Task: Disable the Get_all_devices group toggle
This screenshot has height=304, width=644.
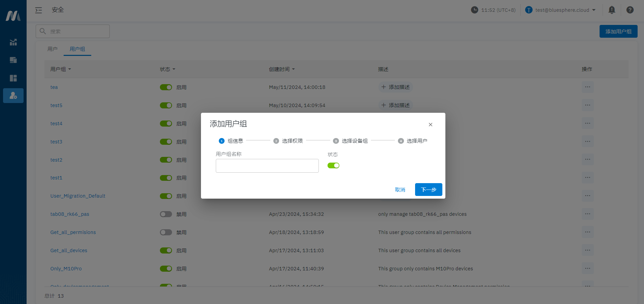Action: pyautogui.click(x=166, y=250)
